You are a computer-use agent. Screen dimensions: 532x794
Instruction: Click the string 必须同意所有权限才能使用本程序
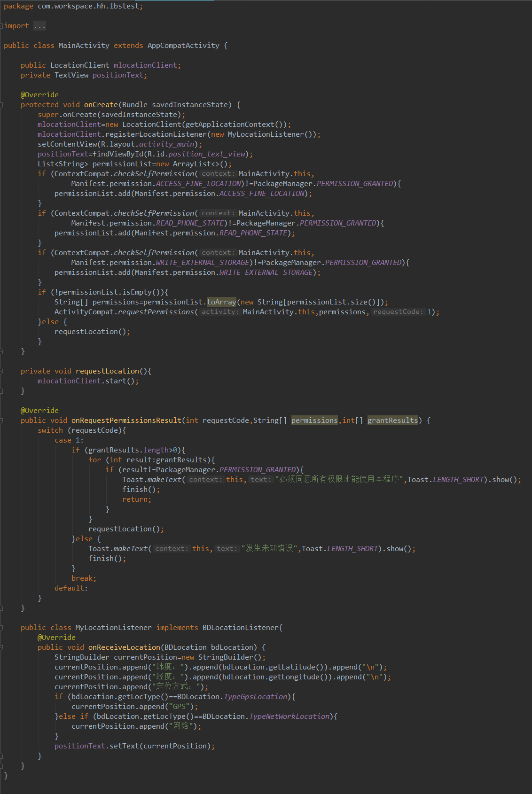coord(339,479)
